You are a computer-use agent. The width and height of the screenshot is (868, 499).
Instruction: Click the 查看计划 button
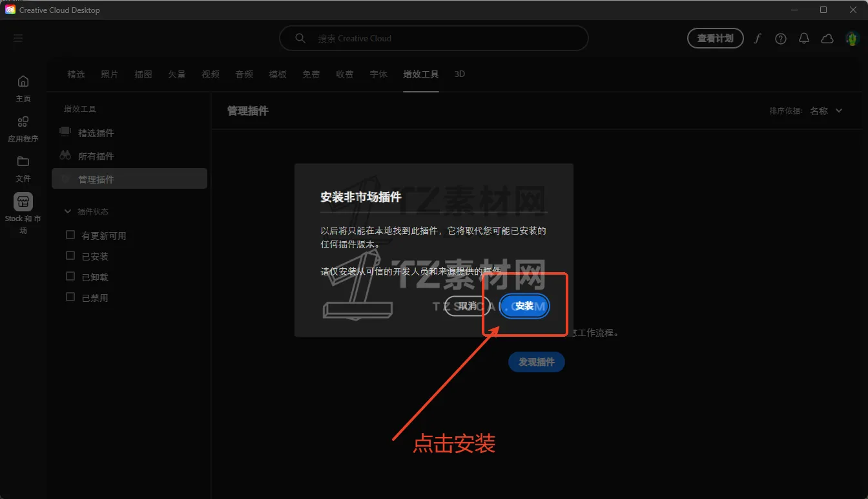(x=716, y=38)
